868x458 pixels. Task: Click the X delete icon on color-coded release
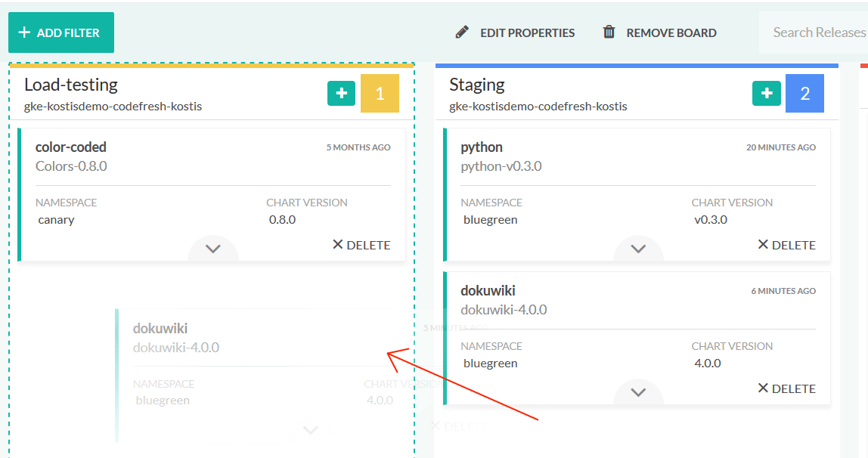(338, 244)
